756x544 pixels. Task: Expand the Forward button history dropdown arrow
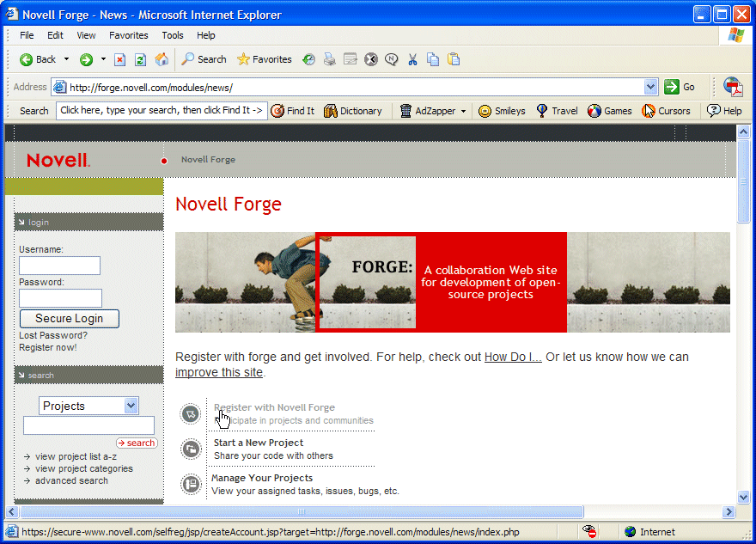(103, 59)
